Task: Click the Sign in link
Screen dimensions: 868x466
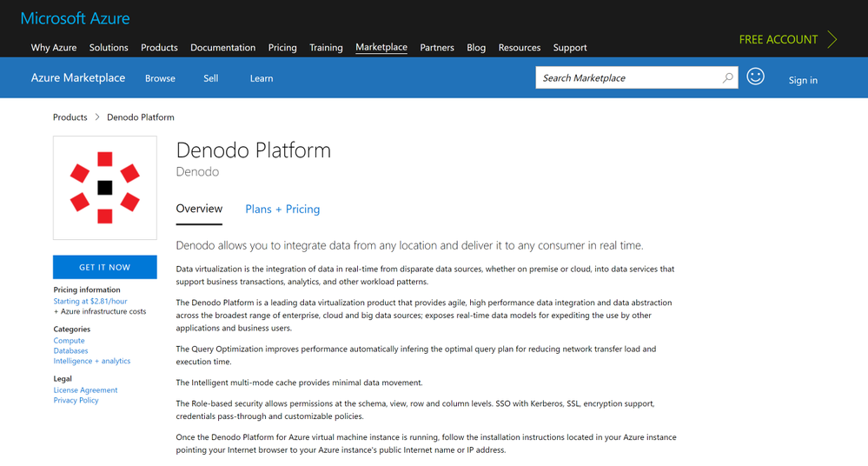Action: tap(803, 80)
